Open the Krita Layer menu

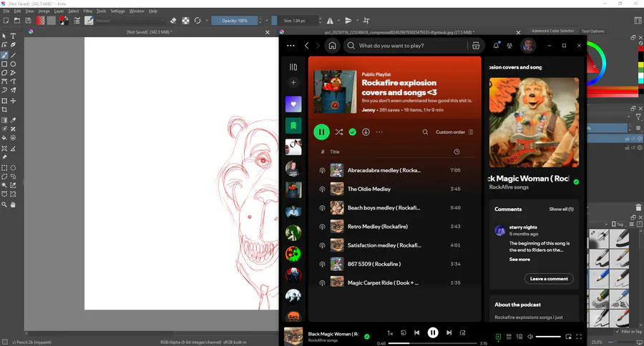point(59,11)
